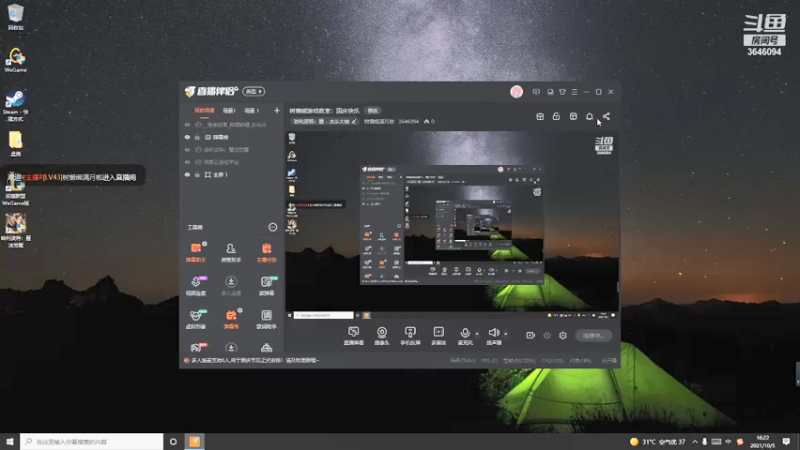Viewport: 800px width, 450px height.
Task: Open the scrolling announcement at the window bottom
Action: pos(255,360)
